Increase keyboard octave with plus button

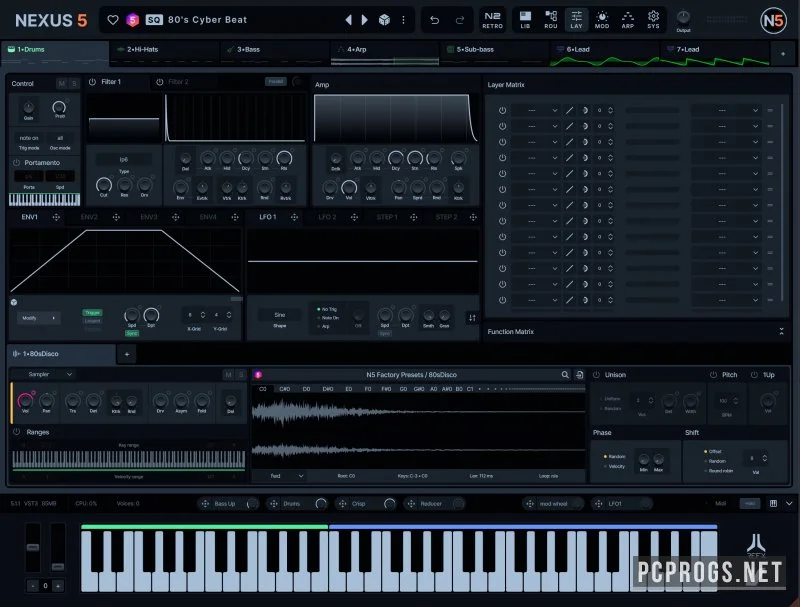click(58, 586)
